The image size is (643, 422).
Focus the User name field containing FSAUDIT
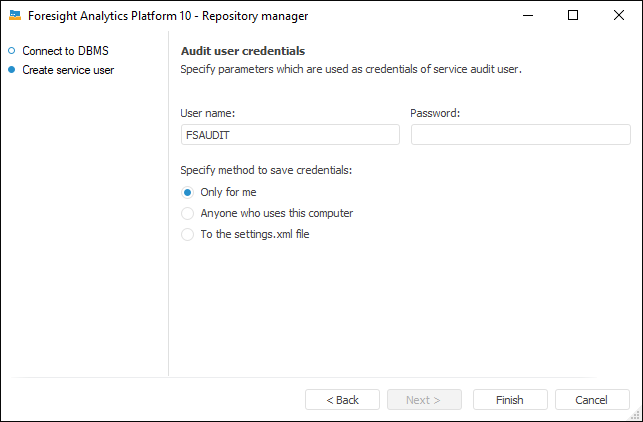[x=290, y=135]
